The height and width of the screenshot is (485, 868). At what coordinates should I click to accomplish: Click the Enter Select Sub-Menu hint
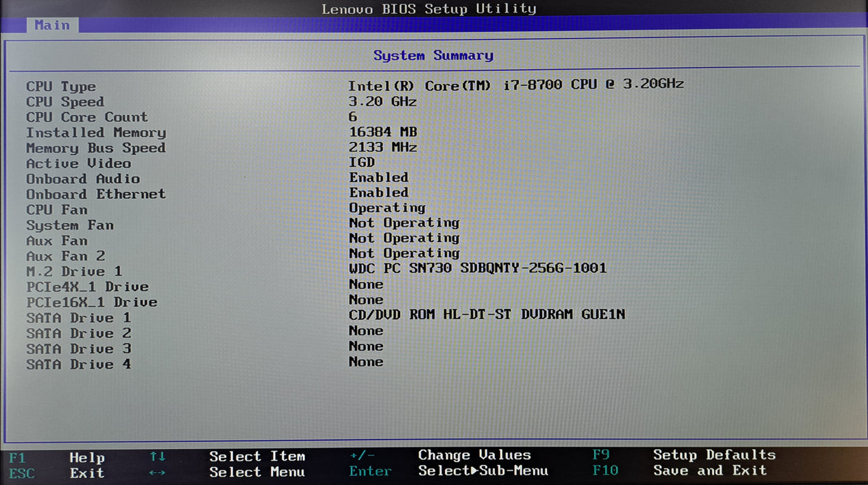click(449, 470)
